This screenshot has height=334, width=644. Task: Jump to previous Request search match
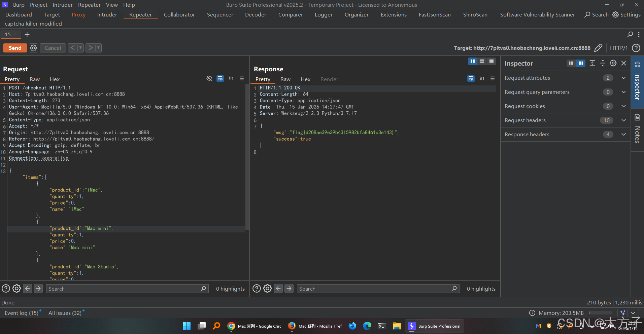pyautogui.click(x=28, y=289)
